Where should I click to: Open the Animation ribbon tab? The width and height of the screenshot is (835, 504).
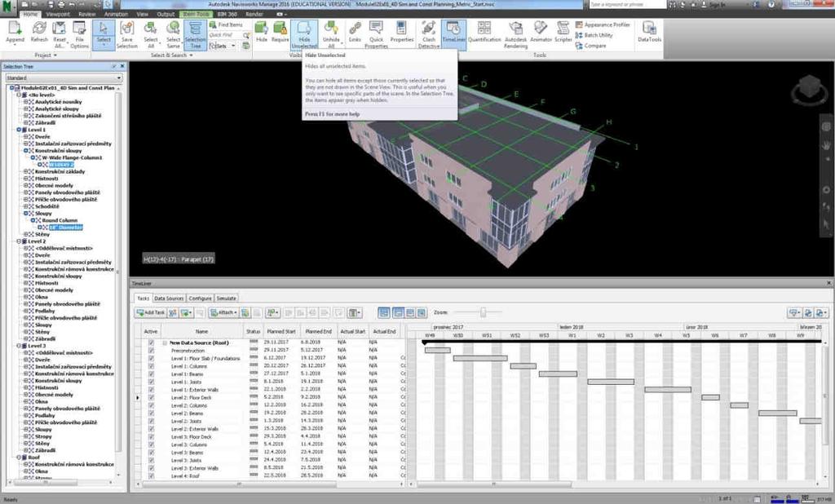pos(116,15)
